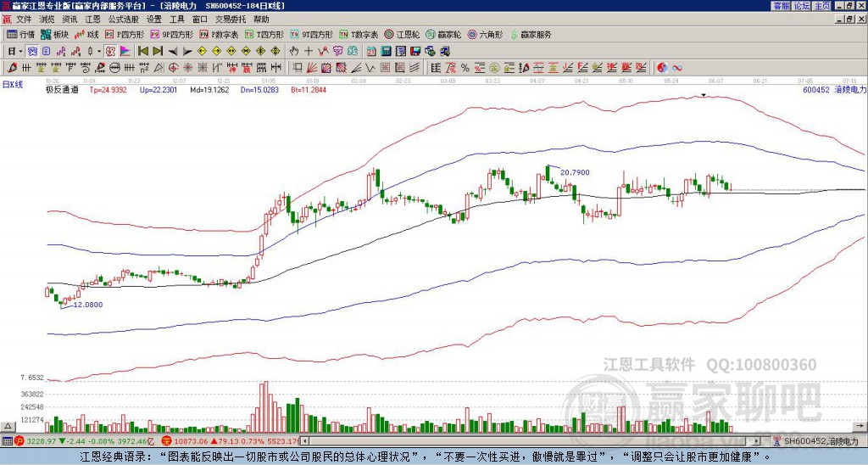
Task: Open the P数字表 tool
Action: [x=220, y=34]
